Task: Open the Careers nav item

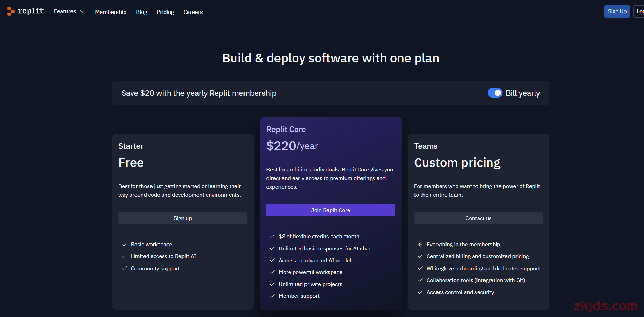Action: [x=193, y=12]
